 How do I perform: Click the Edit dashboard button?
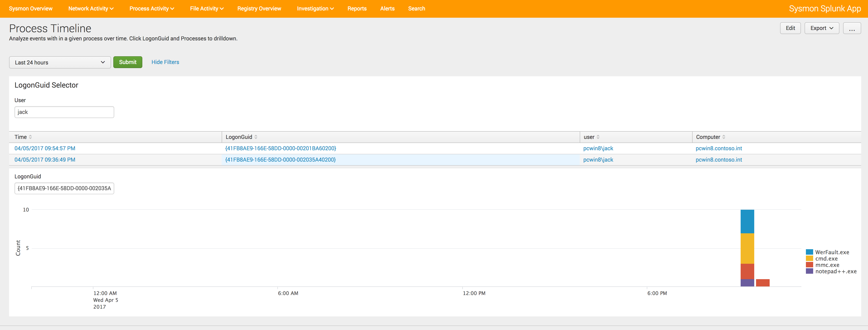(x=790, y=28)
